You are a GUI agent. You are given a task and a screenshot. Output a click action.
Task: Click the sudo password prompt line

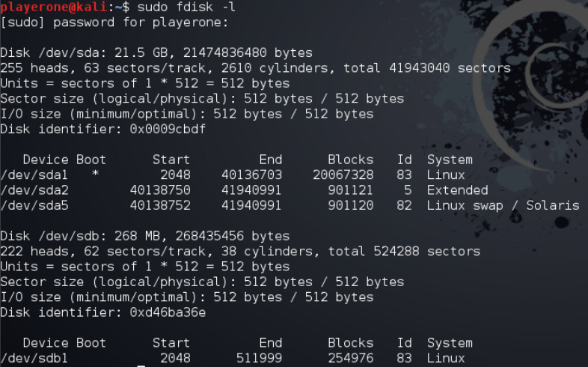click(x=114, y=21)
